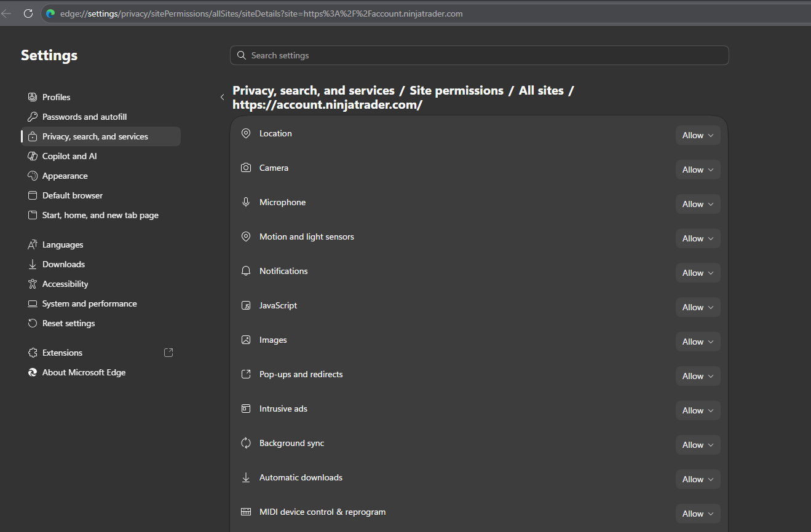This screenshot has width=811, height=532.
Task: Open Downloads settings section
Action: 101,264
